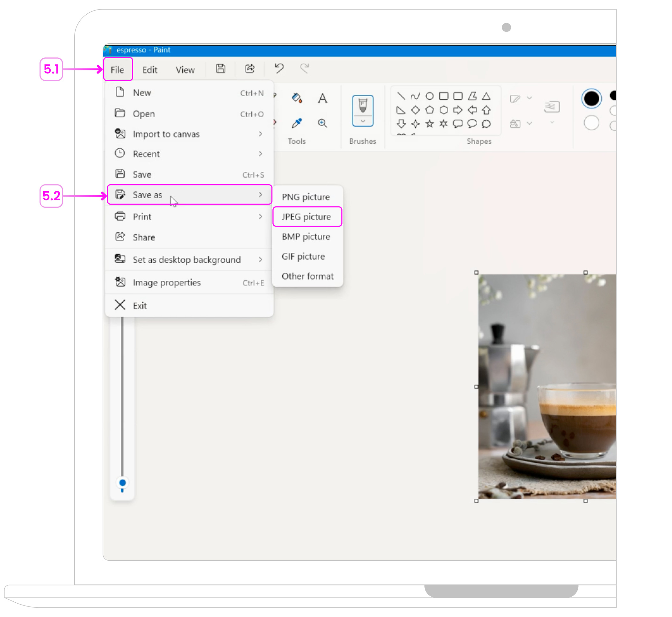Select the Color picker eyedropper tool
Viewport: 672px width, 617px height.
296,123
